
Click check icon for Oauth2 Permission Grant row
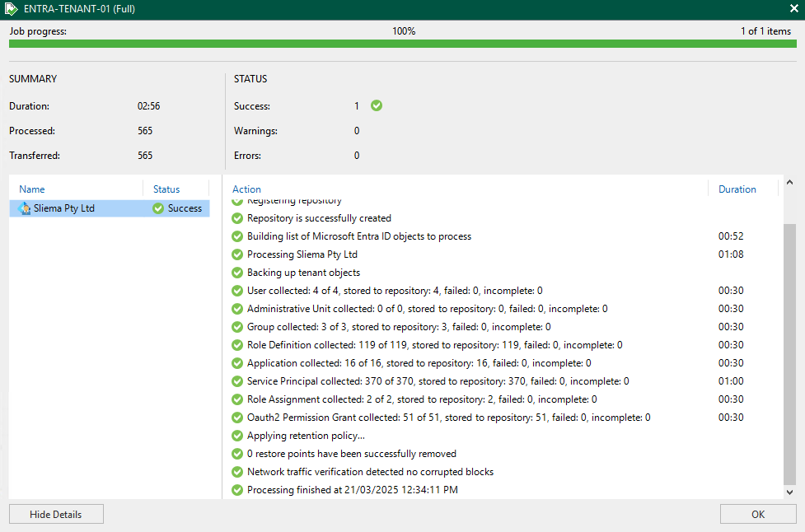point(236,418)
